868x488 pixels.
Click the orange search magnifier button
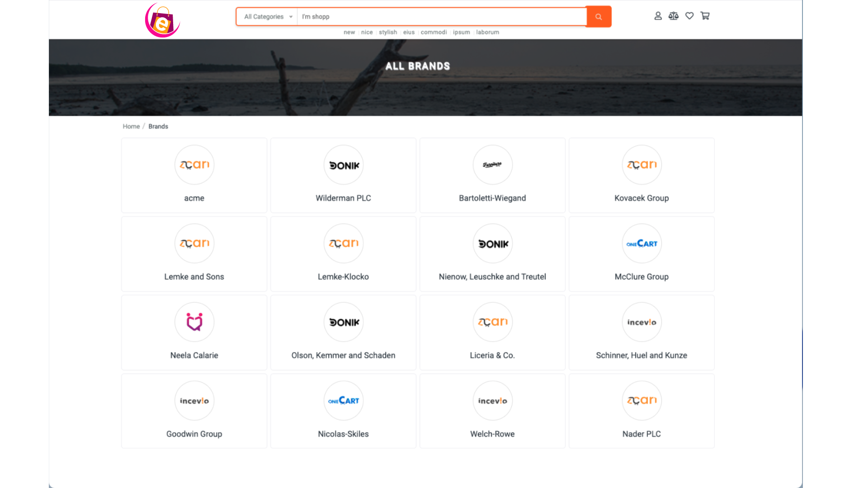(599, 17)
